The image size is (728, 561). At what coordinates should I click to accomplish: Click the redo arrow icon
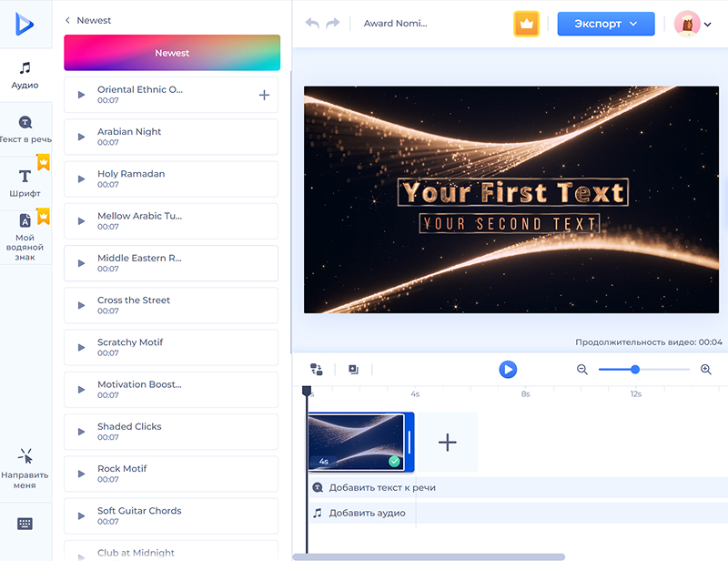pyautogui.click(x=333, y=24)
